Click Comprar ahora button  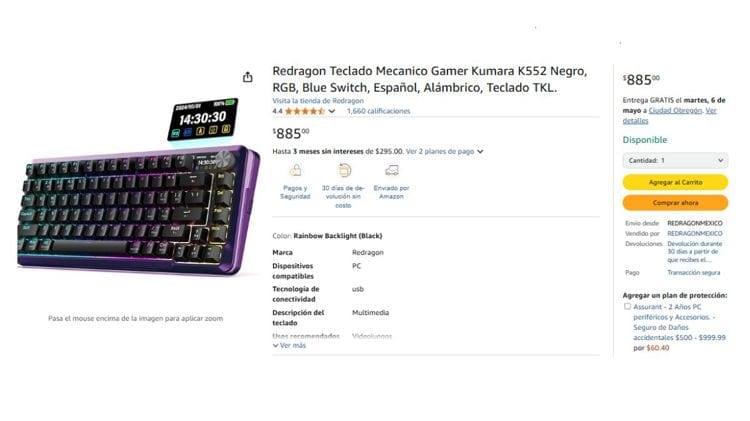675,203
